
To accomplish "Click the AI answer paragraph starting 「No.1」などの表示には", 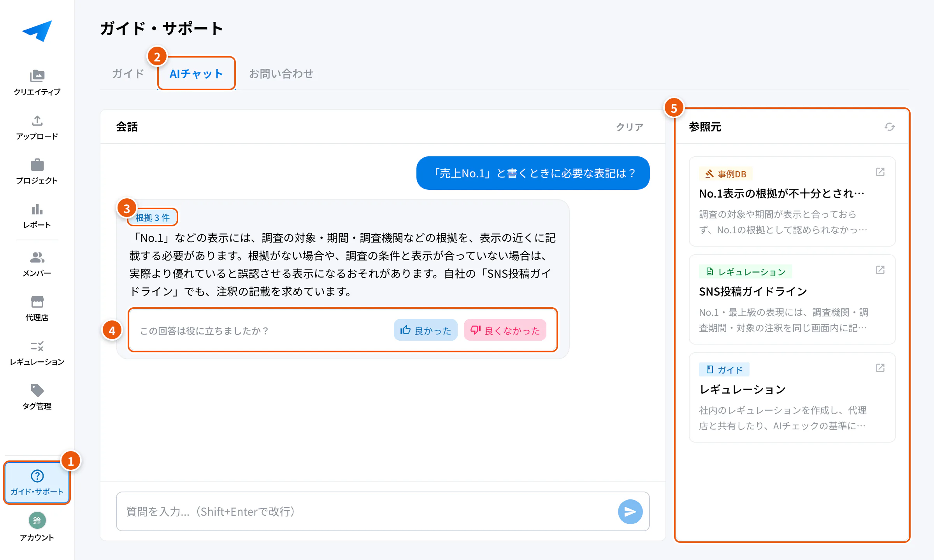I will coord(342,264).
